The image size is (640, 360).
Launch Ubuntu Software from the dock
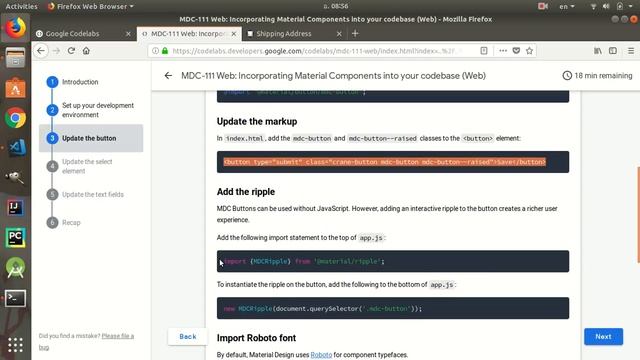(x=16, y=87)
